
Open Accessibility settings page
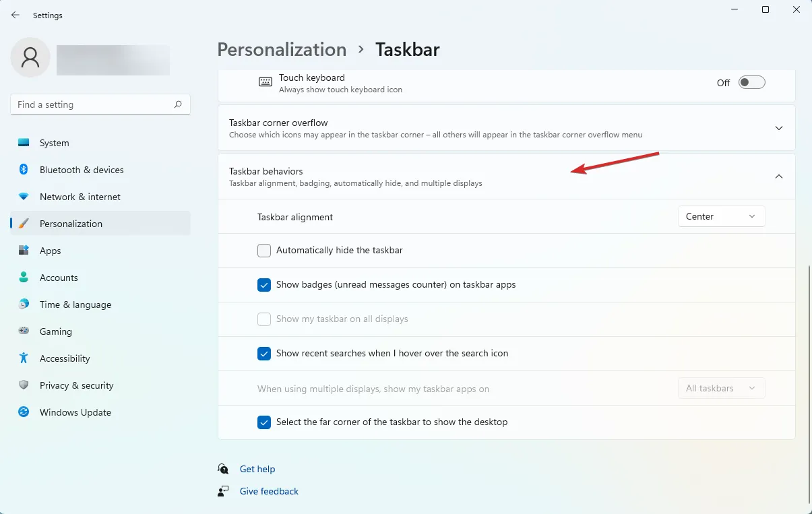pyautogui.click(x=65, y=358)
